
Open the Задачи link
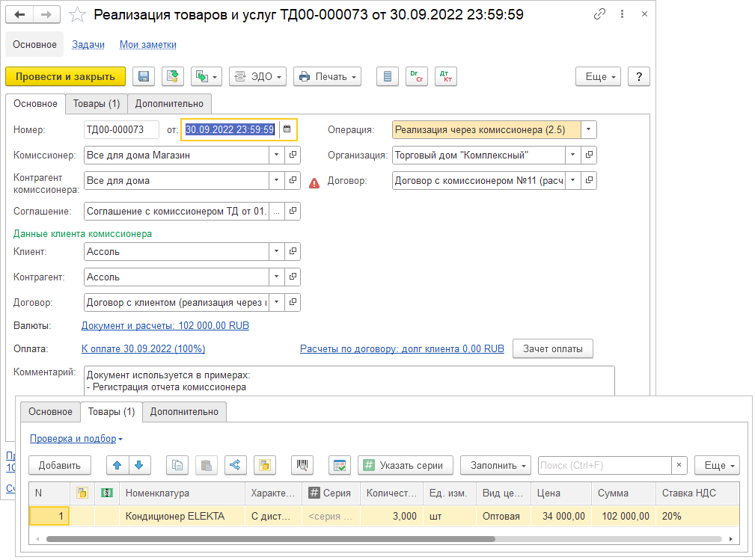point(88,44)
